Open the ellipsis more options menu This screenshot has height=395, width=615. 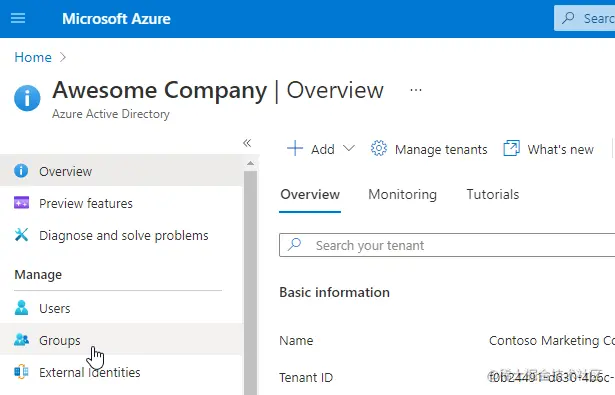point(416,90)
